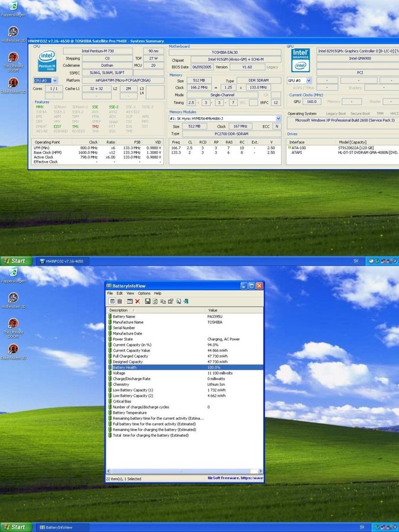
Task: Click the Intel Pentium-M 730 CPU name field
Action: (x=98, y=51)
